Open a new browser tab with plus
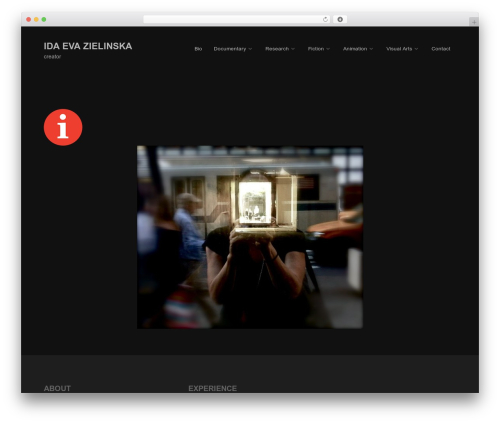Image resolution: width=500 pixels, height=423 pixels. tap(474, 22)
